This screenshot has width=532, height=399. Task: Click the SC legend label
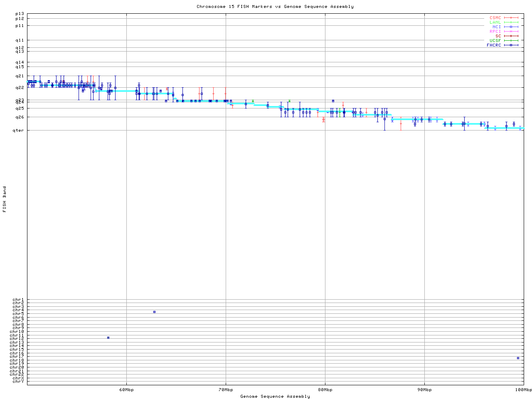click(x=498, y=36)
